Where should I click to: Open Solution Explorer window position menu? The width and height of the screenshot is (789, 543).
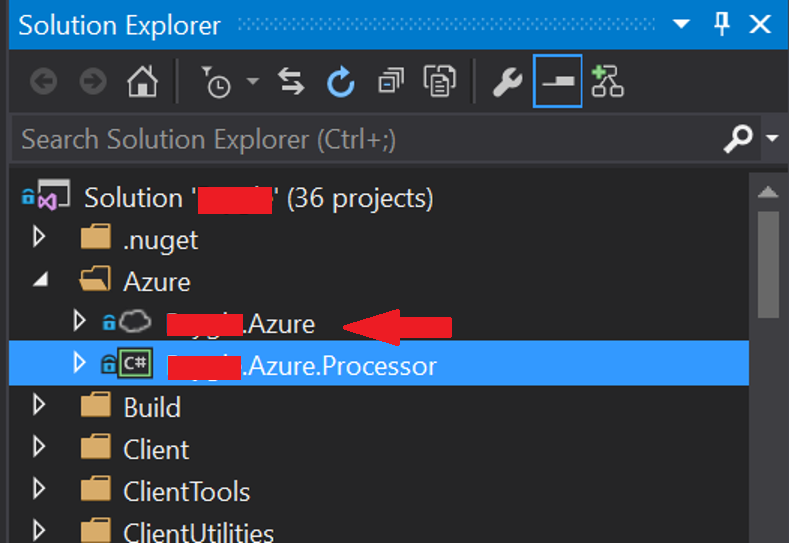tap(681, 24)
